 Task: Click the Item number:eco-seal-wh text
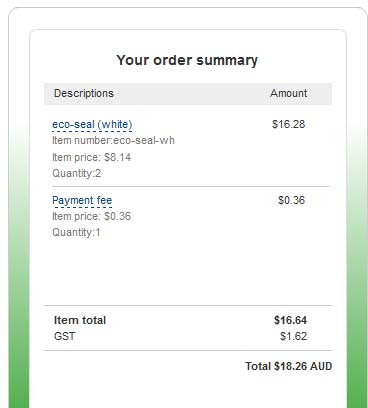coord(113,140)
